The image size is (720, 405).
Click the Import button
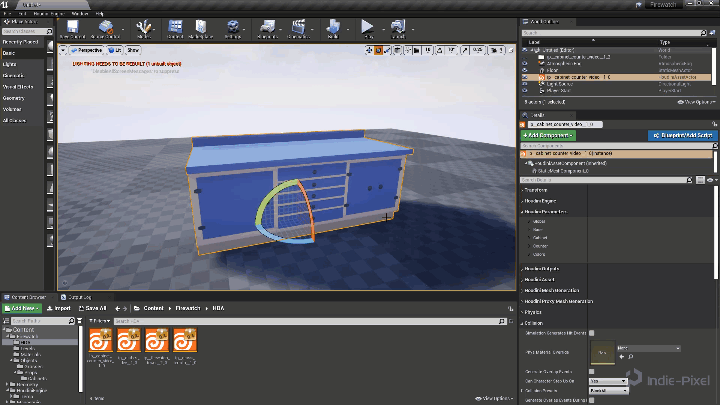click(x=59, y=308)
